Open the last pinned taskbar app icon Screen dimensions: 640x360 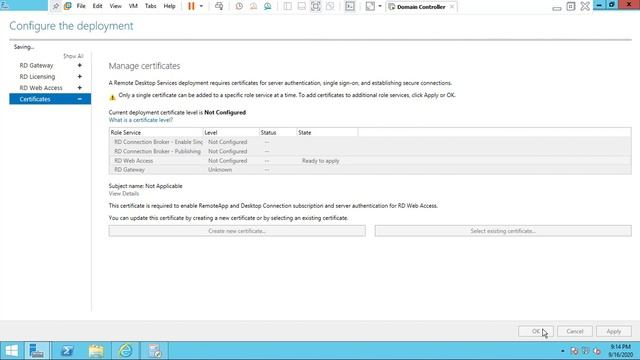click(155, 351)
